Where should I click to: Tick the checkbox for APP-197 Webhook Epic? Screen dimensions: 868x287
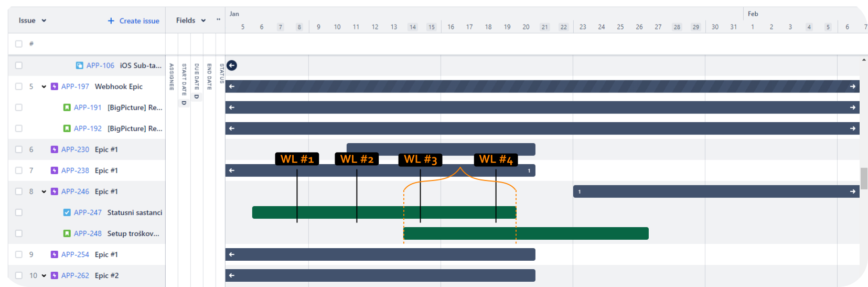[x=19, y=87]
